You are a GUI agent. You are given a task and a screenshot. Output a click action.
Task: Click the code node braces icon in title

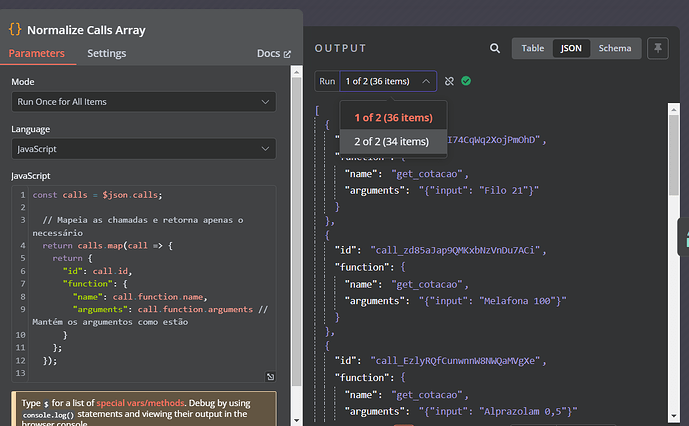[15, 30]
